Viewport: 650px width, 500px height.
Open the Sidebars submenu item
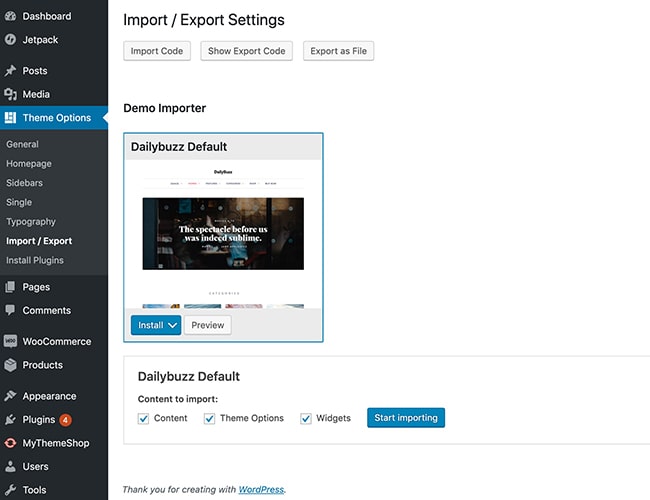[x=24, y=183]
